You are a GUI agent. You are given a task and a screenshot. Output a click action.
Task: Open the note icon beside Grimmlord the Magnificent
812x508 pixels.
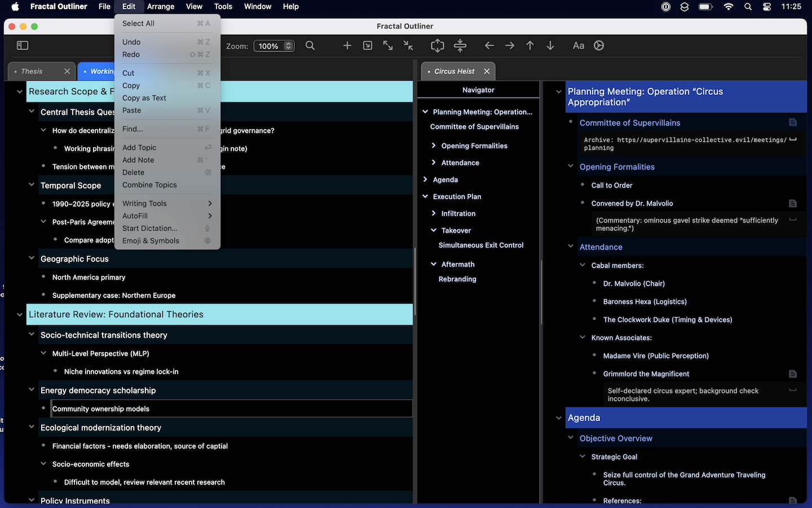click(x=793, y=374)
